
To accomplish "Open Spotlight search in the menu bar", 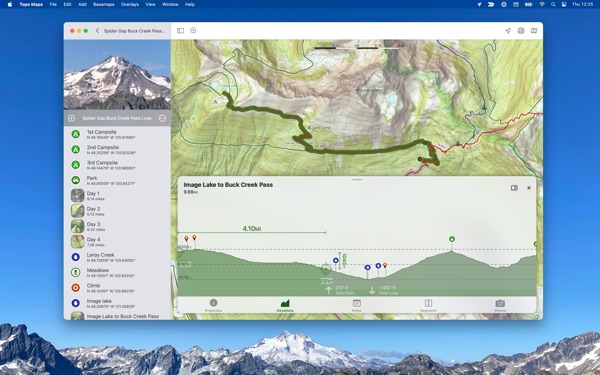I will pyautogui.click(x=553, y=4).
